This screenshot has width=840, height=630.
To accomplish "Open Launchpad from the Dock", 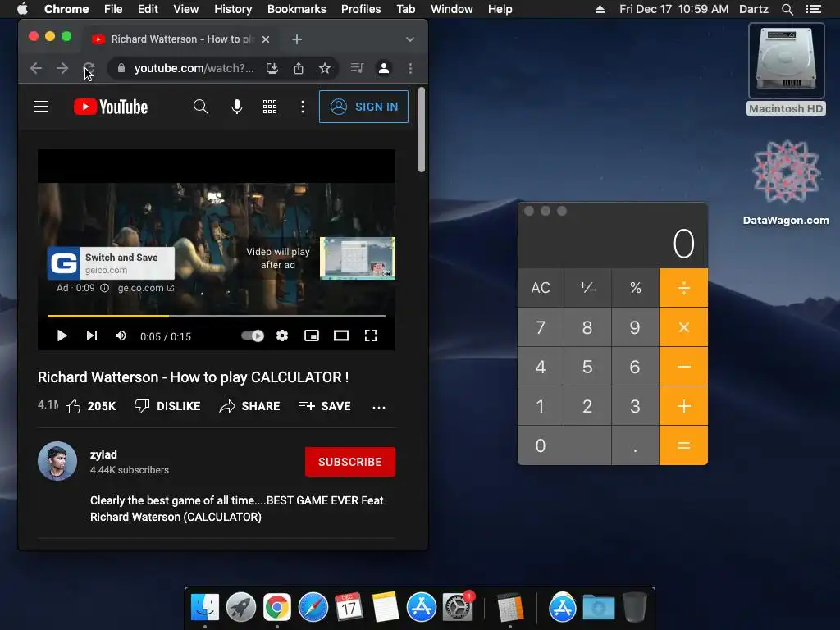I will click(241, 608).
